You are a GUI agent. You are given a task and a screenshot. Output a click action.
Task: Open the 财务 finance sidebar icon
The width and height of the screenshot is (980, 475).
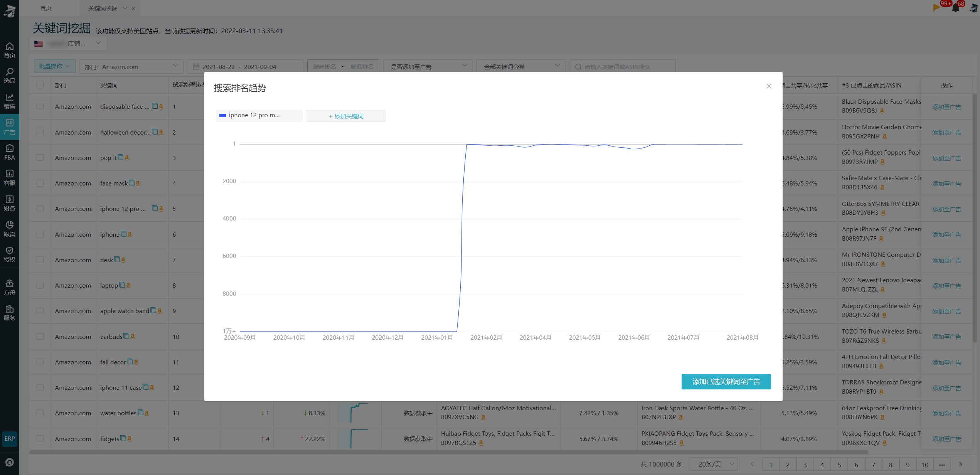pyautogui.click(x=10, y=203)
